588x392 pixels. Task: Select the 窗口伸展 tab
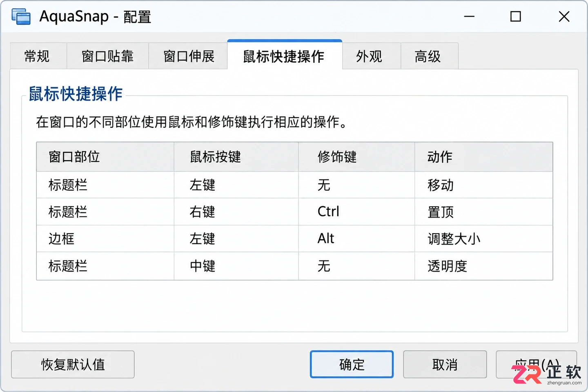point(188,56)
